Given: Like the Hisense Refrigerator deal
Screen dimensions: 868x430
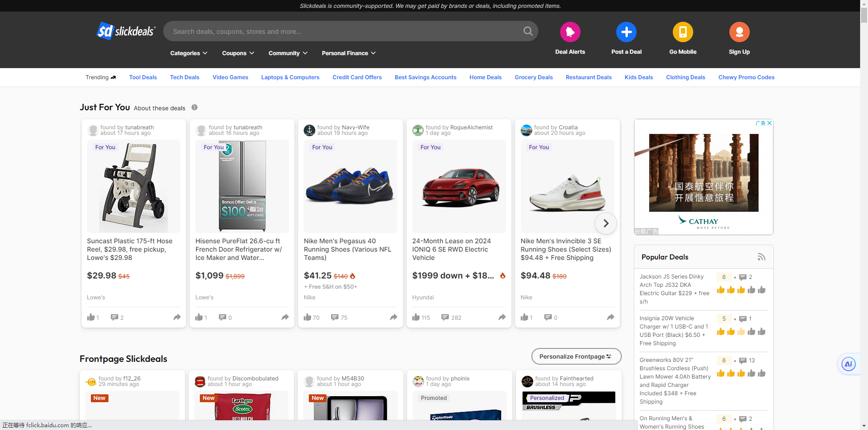Looking at the screenshot, I should 199,317.
